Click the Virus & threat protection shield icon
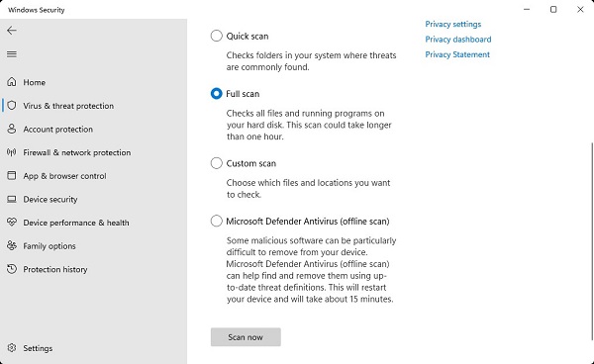 click(x=12, y=105)
